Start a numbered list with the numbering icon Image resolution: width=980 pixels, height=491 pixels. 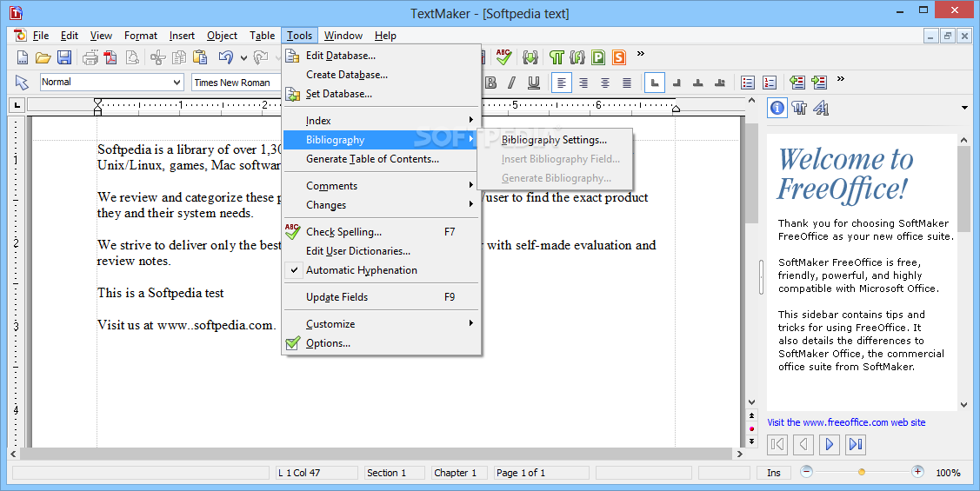(x=770, y=83)
